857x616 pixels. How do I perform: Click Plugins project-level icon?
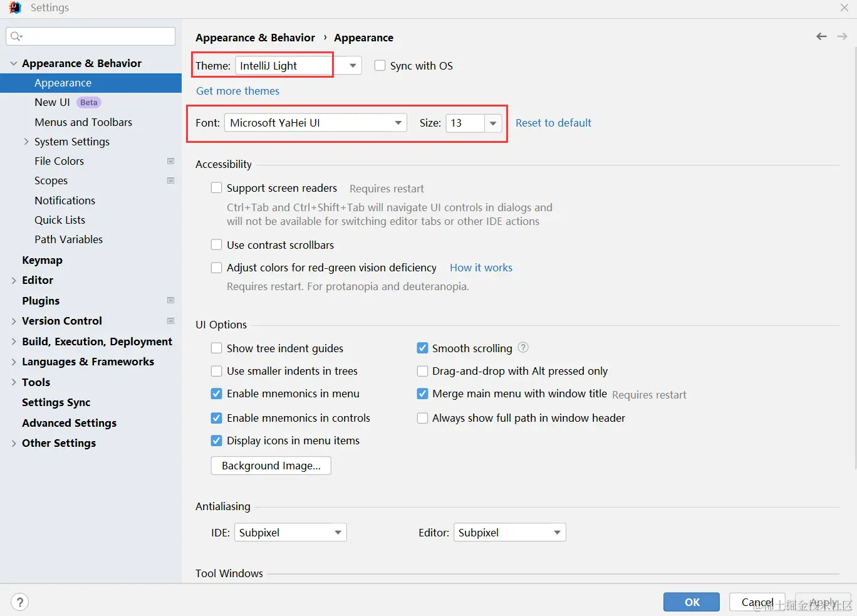(x=170, y=300)
